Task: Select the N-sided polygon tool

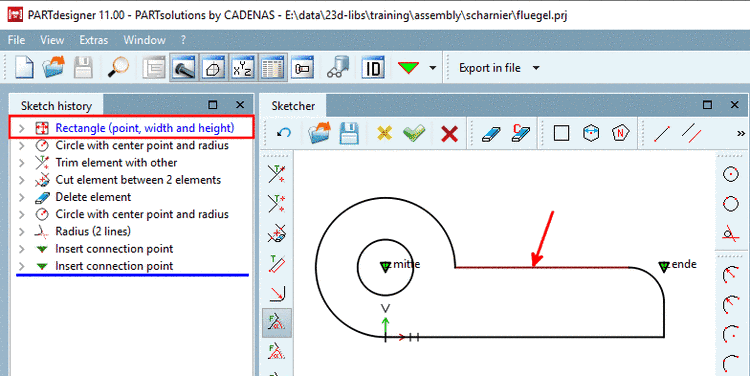Action: [x=620, y=133]
